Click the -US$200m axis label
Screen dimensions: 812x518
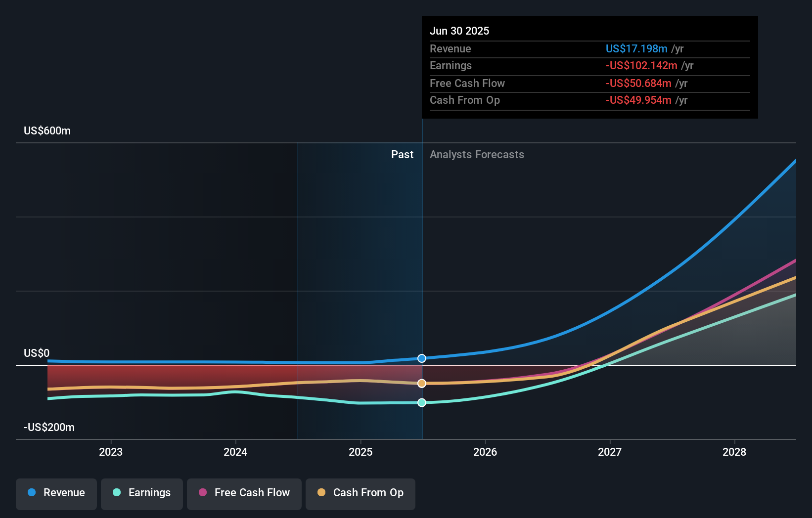pos(49,427)
